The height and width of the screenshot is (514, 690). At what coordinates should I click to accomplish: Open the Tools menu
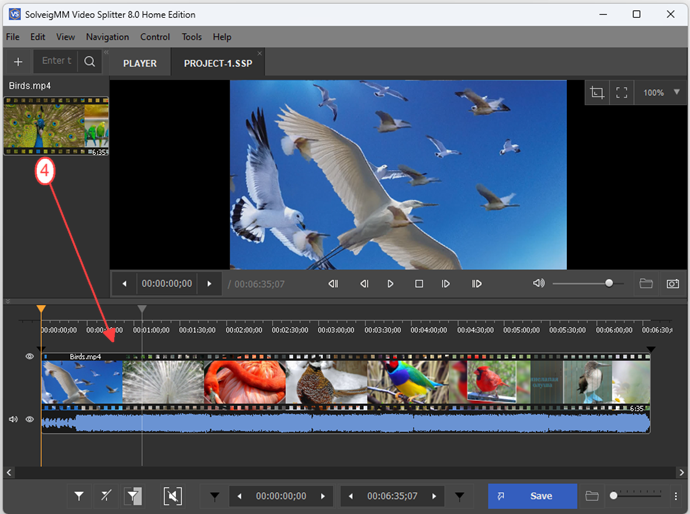[x=191, y=37]
